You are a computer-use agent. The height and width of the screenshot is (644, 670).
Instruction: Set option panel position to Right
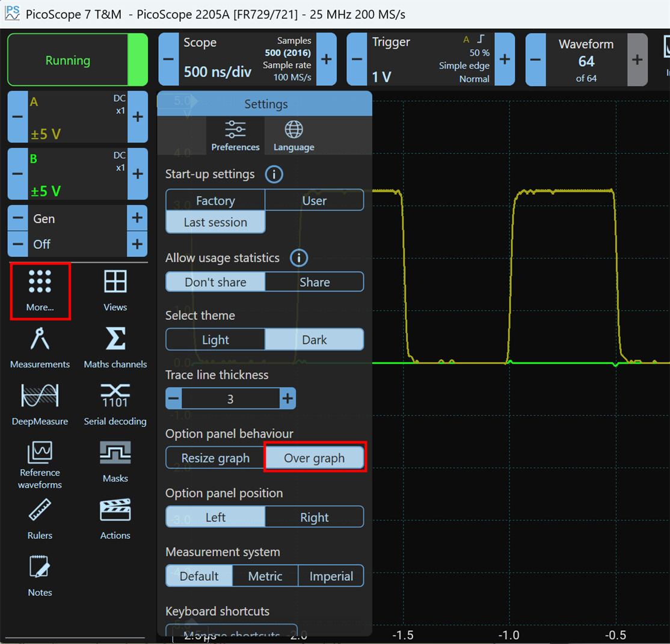(x=315, y=517)
